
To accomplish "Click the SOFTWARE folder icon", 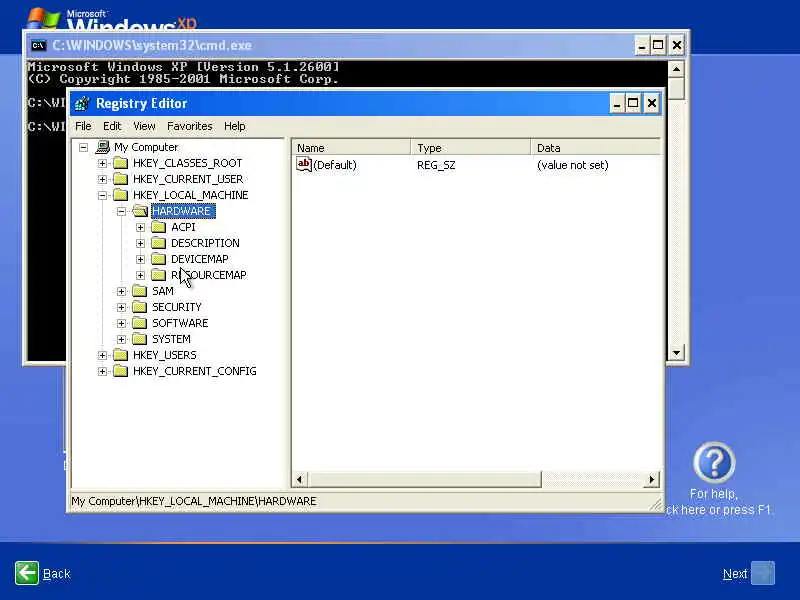I will tap(140, 323).
